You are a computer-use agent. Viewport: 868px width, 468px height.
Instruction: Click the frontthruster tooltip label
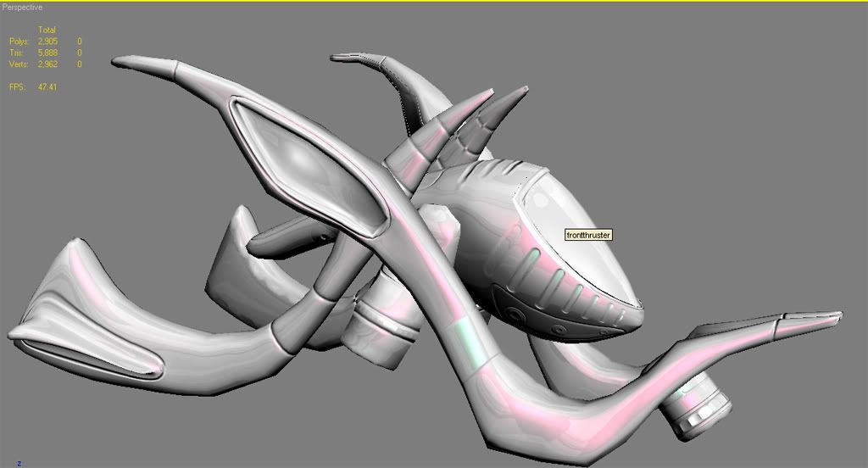[x=588, y=235]
